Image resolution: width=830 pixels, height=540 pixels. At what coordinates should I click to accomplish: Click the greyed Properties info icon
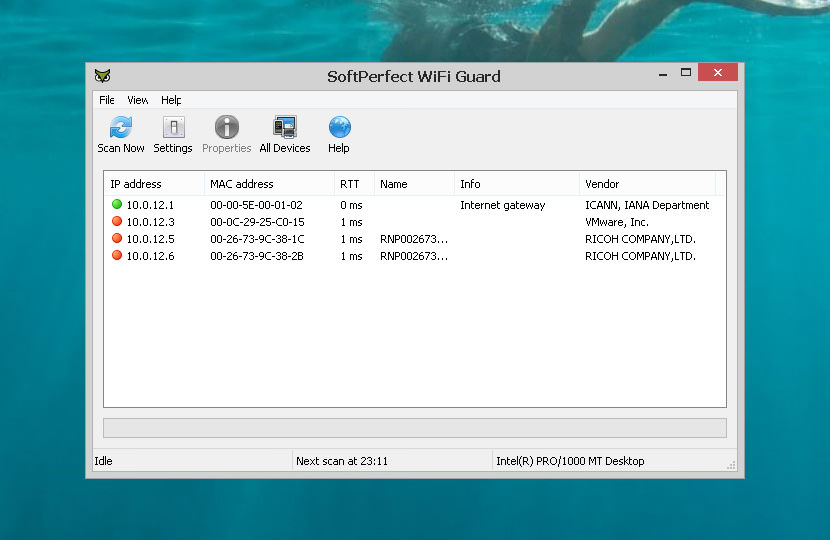click(x=227, y=128)
